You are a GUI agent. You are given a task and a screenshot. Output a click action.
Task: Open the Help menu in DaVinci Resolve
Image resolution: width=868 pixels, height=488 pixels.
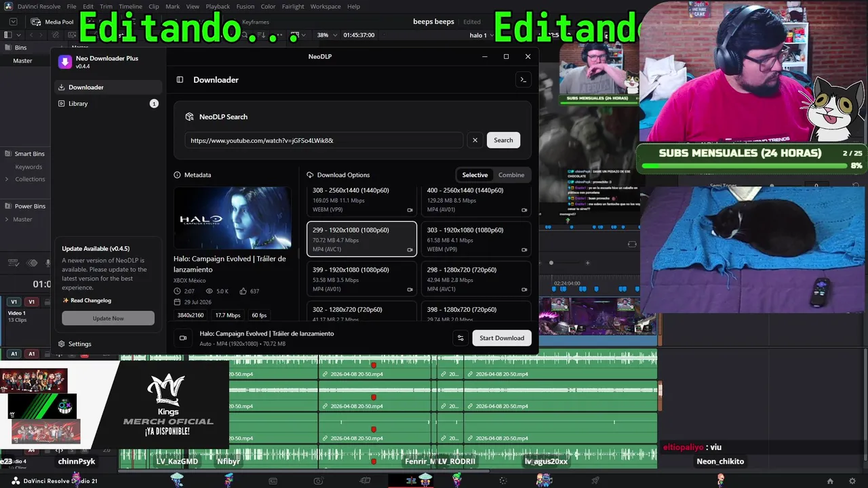tap(353, 6)
